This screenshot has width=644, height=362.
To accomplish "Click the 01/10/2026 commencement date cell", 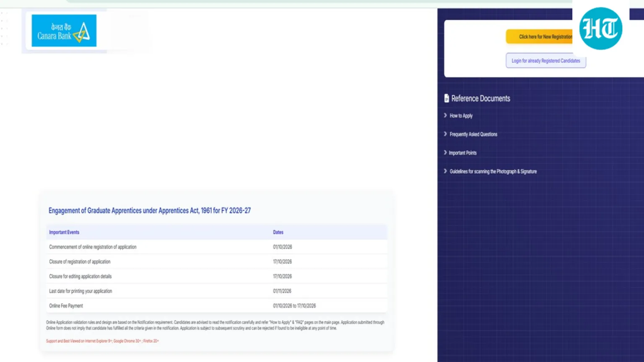I will (283, 247).
